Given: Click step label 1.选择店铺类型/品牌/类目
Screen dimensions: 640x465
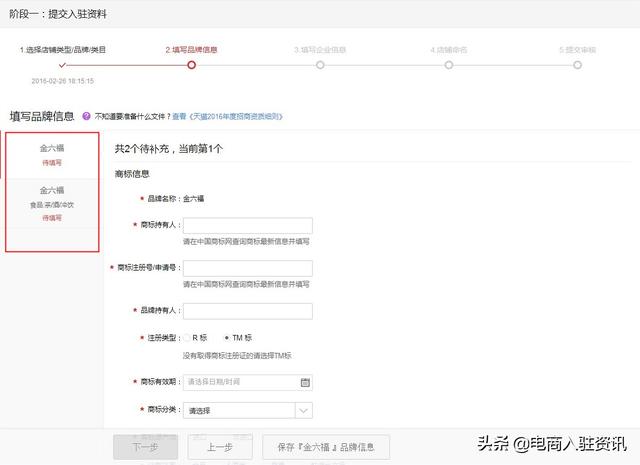Looking at the screenshot, I should [x=62, y=50].
